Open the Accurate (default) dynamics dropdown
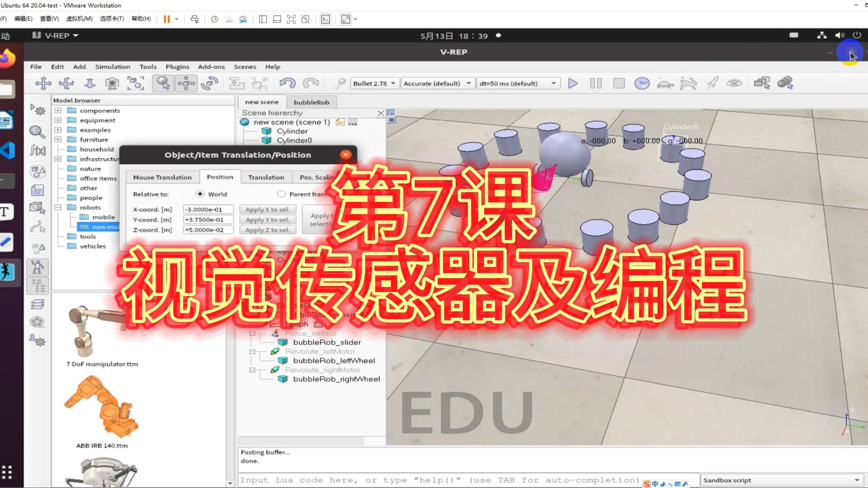 (x=437, y=83)
